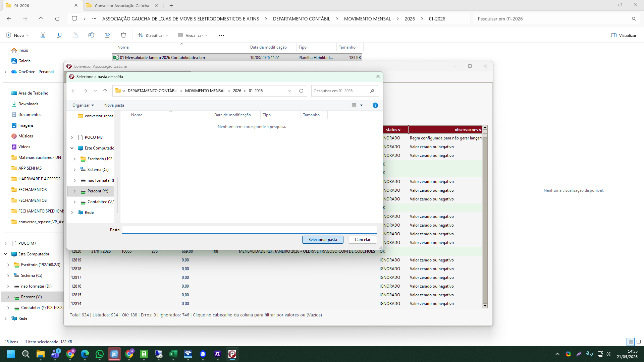Open the Windows Start menu
The width and height of the screenshot is (644, 362).
click(11, 354)
